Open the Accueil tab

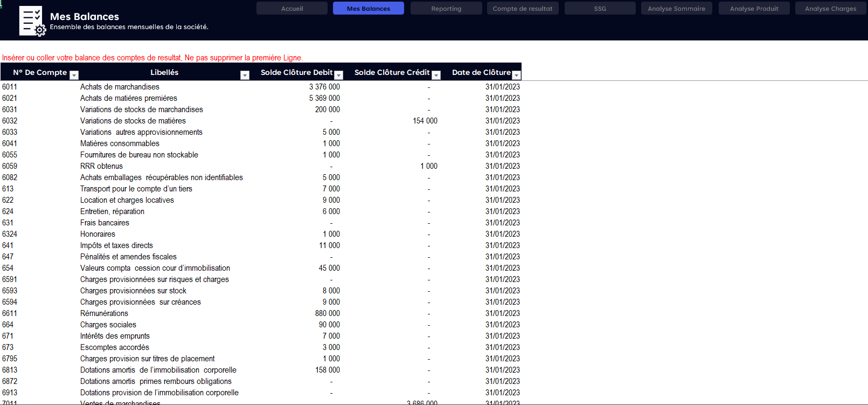coord(292,9)
